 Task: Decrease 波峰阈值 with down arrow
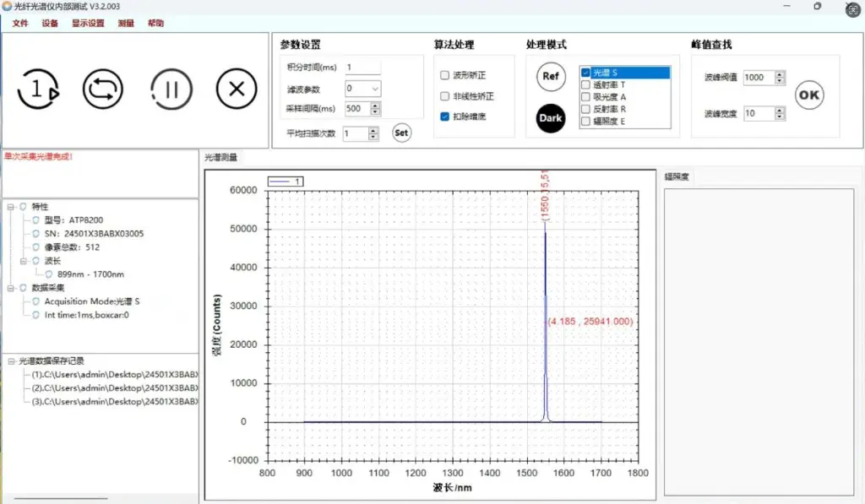pos(780,81)
